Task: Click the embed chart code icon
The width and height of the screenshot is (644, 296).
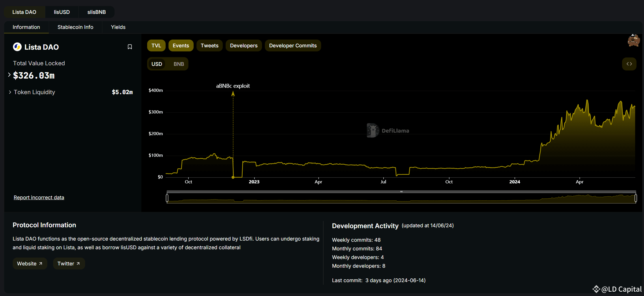Action: click(629, 64)
